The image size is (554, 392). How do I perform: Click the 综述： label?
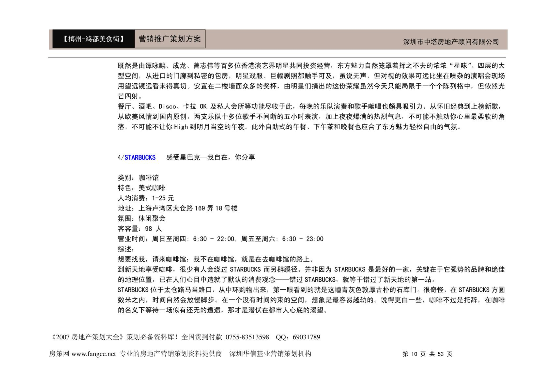pos(126,249)
